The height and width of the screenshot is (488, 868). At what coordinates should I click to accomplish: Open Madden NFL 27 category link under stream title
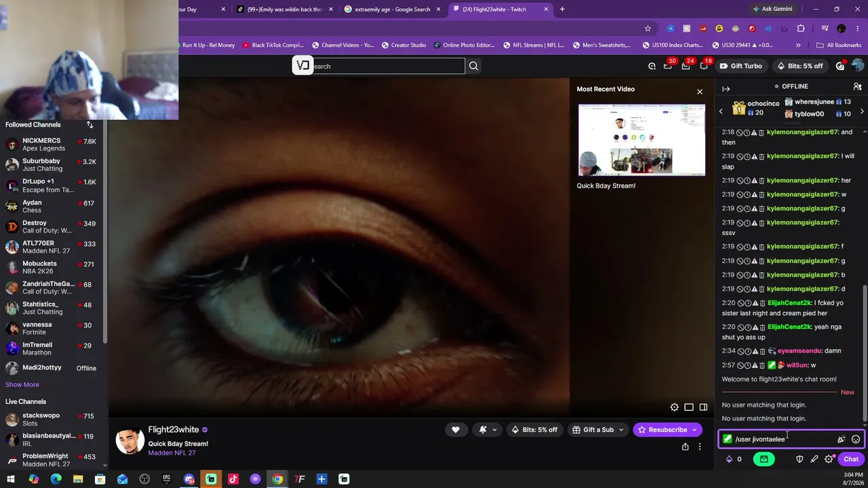tap(172, 453)
